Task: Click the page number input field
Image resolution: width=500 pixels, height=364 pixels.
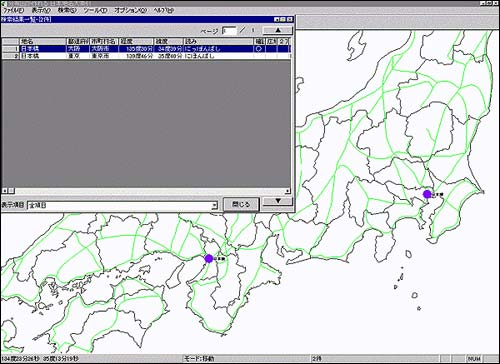Action: [229, 31]
